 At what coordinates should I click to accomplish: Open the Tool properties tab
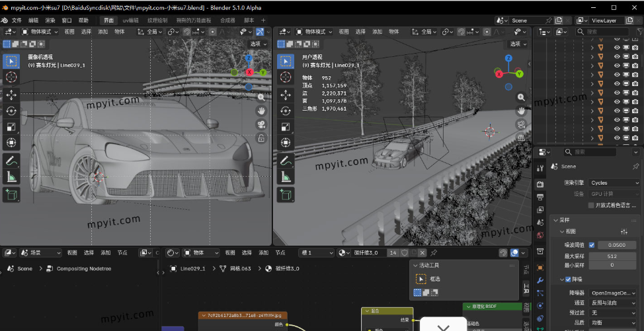[540, 168]
